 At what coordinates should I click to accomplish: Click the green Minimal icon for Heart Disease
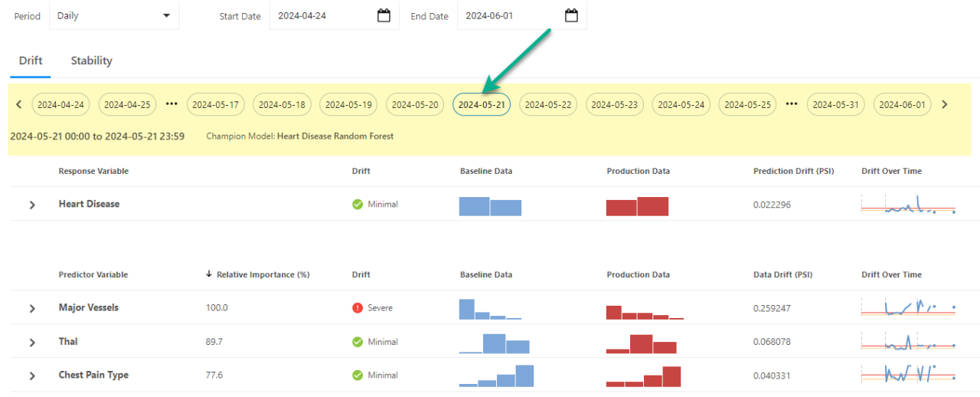tap(358, 205)
